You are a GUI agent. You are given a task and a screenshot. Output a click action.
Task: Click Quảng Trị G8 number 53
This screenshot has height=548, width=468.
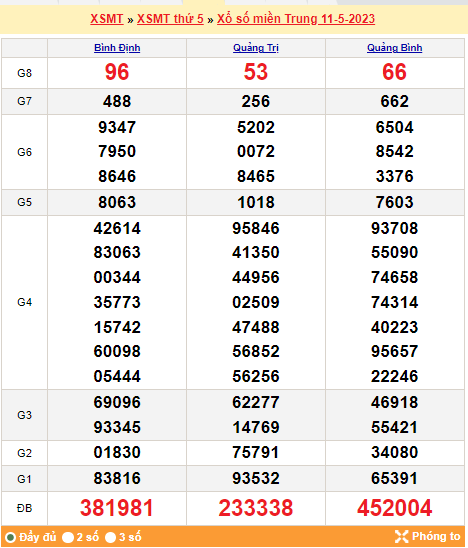click(x=256, y=72)
